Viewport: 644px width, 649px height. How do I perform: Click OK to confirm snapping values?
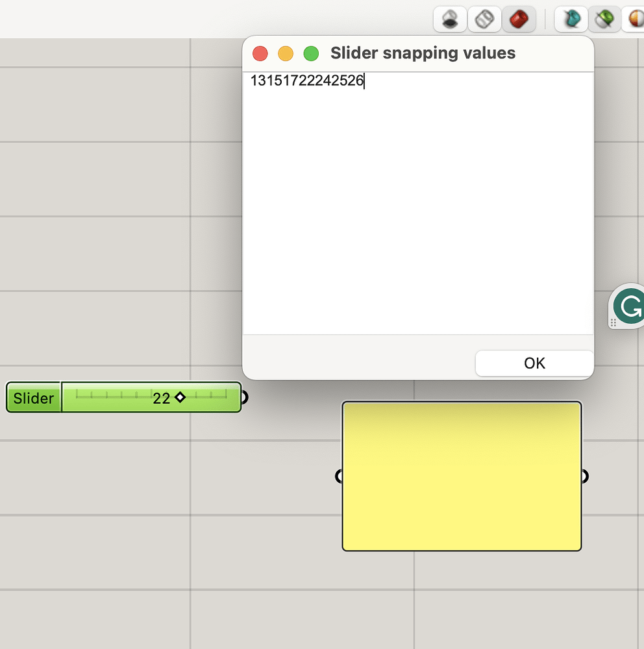pos(534,363)
